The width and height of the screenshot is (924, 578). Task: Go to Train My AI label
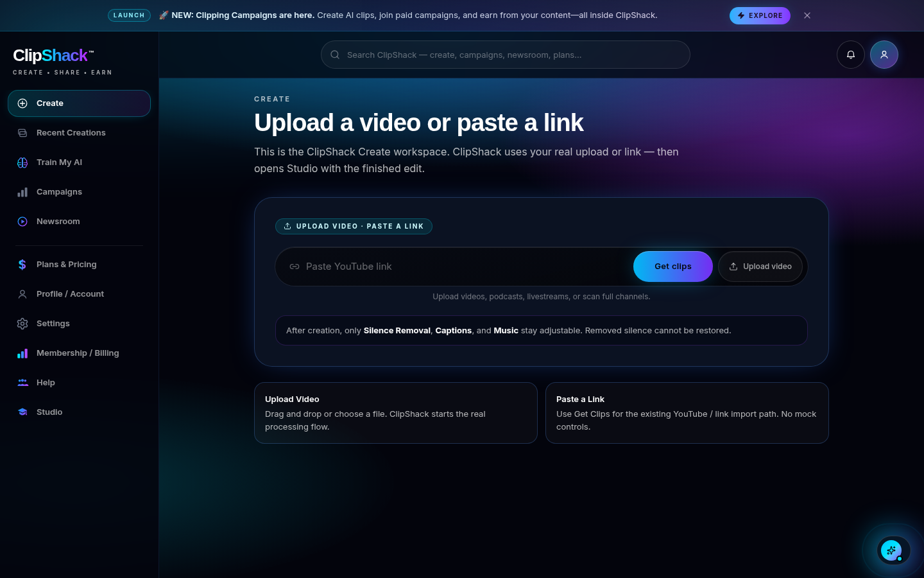point(59,162)
